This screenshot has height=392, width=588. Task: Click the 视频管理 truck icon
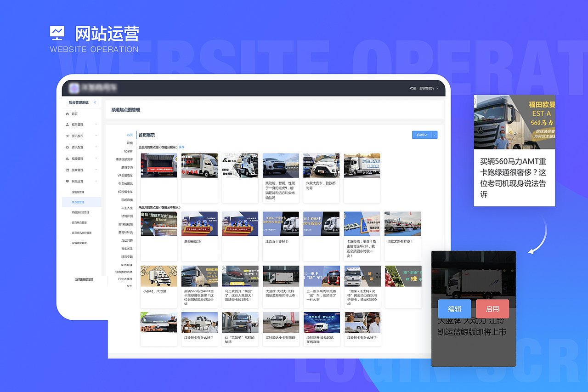coord(68,159)
